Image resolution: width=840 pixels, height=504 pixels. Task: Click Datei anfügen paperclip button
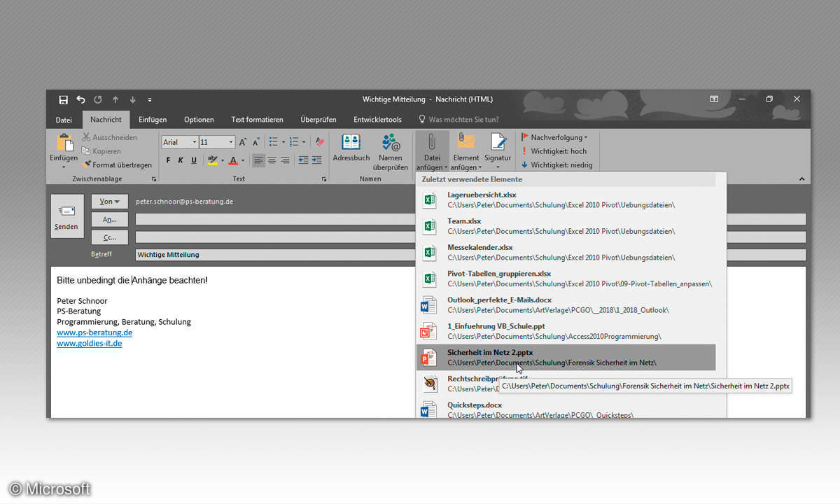432,151
